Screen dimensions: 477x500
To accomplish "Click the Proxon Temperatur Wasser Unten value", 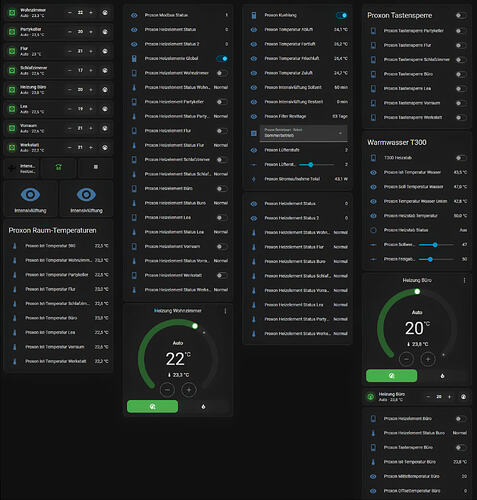I will click(460, 202).
